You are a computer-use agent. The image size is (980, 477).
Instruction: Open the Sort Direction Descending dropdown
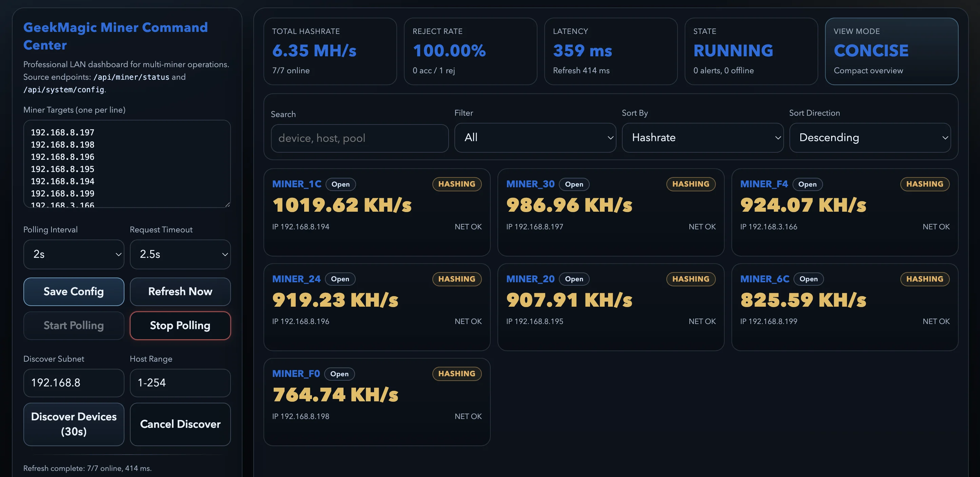point(870,137)
